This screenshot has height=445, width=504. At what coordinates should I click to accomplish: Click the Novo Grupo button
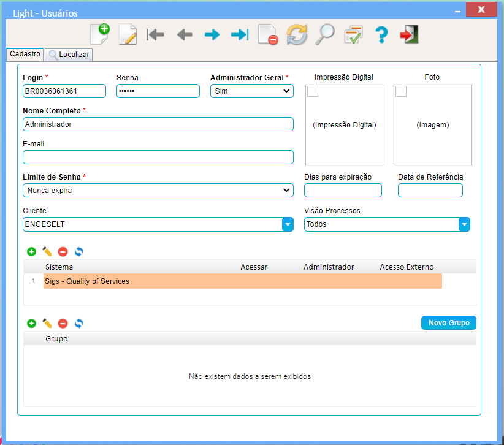[448, 323]
